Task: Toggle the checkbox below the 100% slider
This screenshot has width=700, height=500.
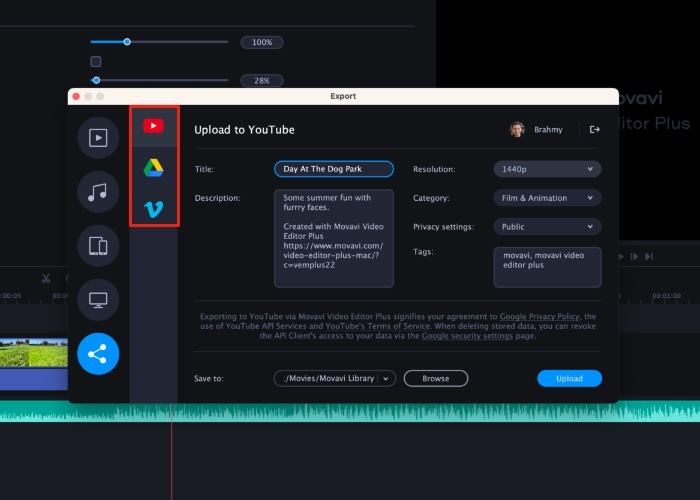Action: coord(96,61)
